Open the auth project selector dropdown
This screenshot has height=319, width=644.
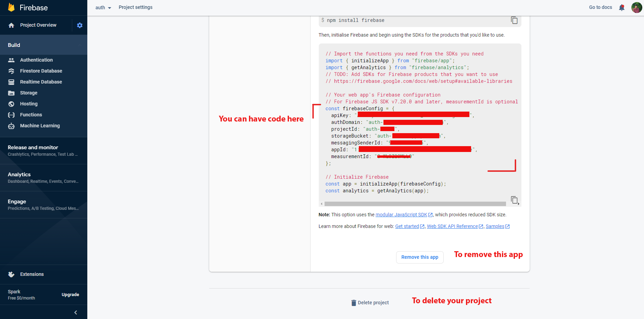click(103, 8)
